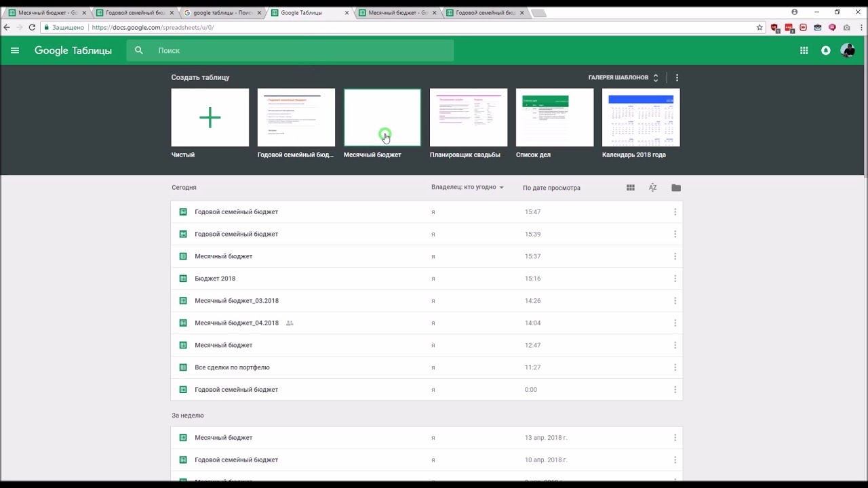The height and width of the screenshot is (488, 868).
Task: Switch to the google таблицы search tab
Action: point(222,13)
